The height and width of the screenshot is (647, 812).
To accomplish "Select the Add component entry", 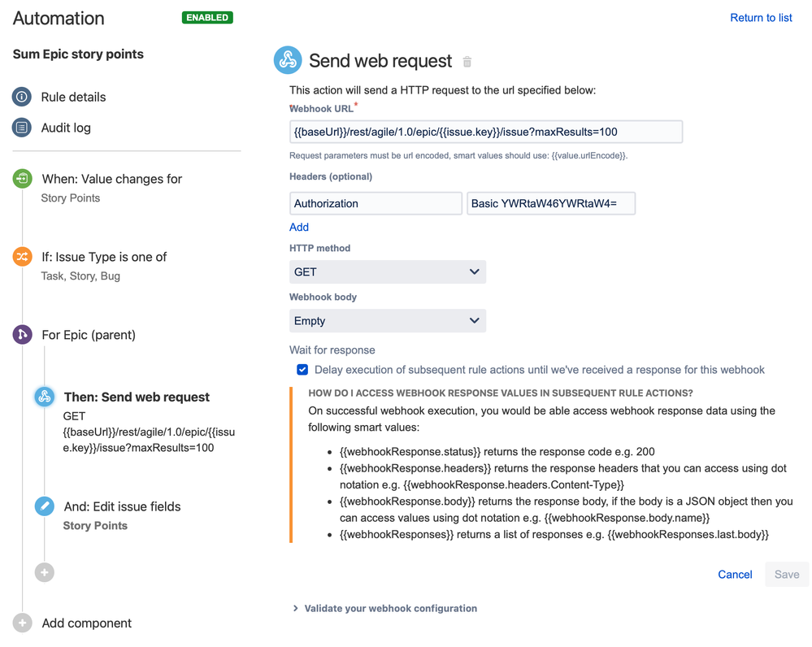I will pyautogui.click(x=86, y=623).
